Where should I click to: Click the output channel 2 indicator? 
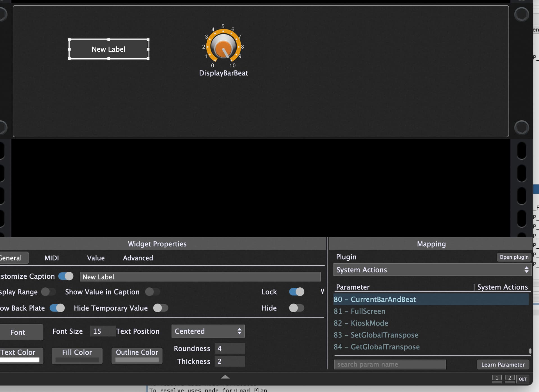(510, 378)
